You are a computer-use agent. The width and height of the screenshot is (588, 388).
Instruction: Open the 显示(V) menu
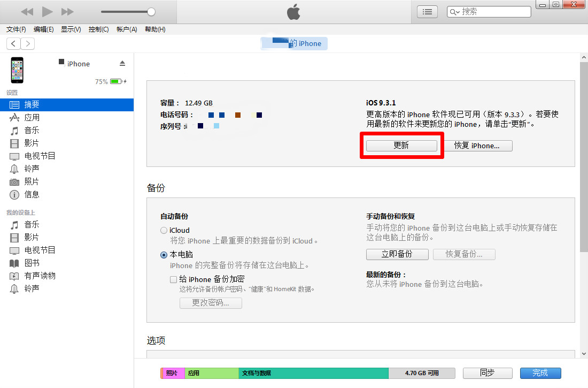point(71,29)
